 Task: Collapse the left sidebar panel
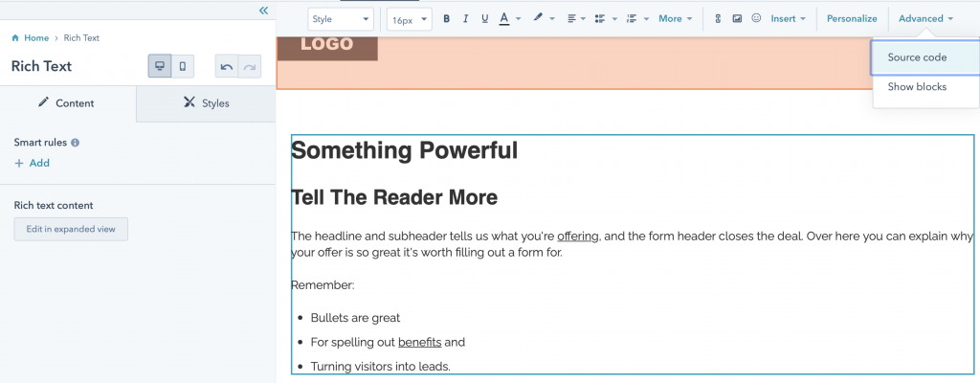(x=264, y=10)
